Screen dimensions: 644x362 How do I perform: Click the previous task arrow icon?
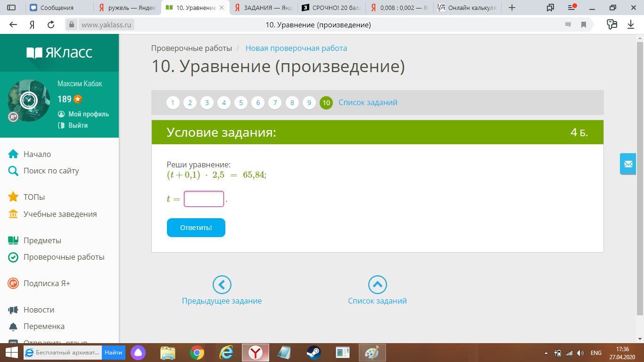tap(222, 285)
